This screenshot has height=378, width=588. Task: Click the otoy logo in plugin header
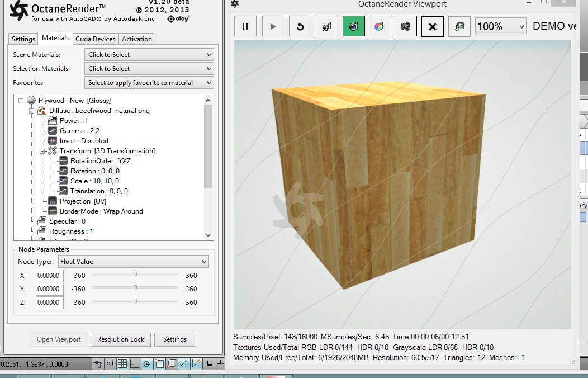click(x=178, y=19)
